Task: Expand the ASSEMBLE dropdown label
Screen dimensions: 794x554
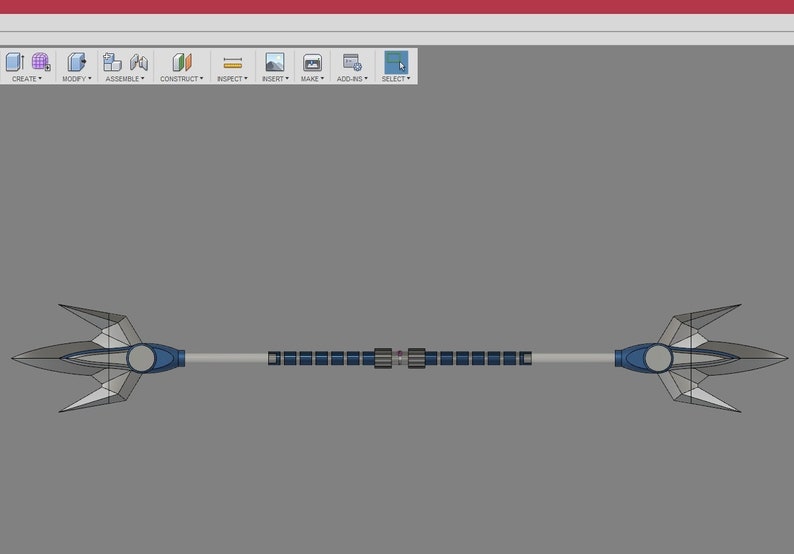Action: 125,79
